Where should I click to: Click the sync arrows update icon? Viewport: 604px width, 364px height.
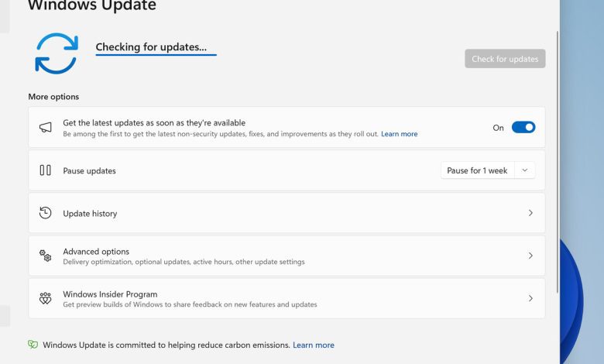57,53
